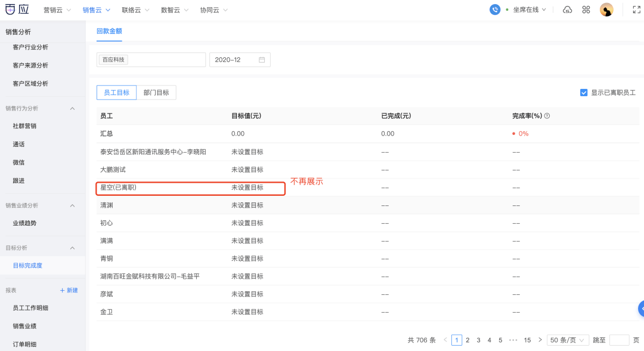This screenshot has width=644, height=351.
Task: Go to previous page arrow
Action: 445,340
